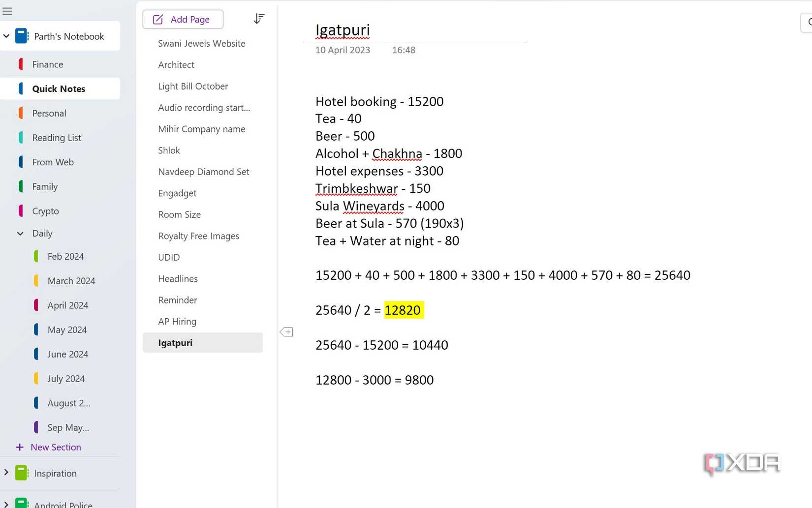Screen dimensions: 812x508
Task: Click the green June 2024 page icon
Action: point(36,354)
